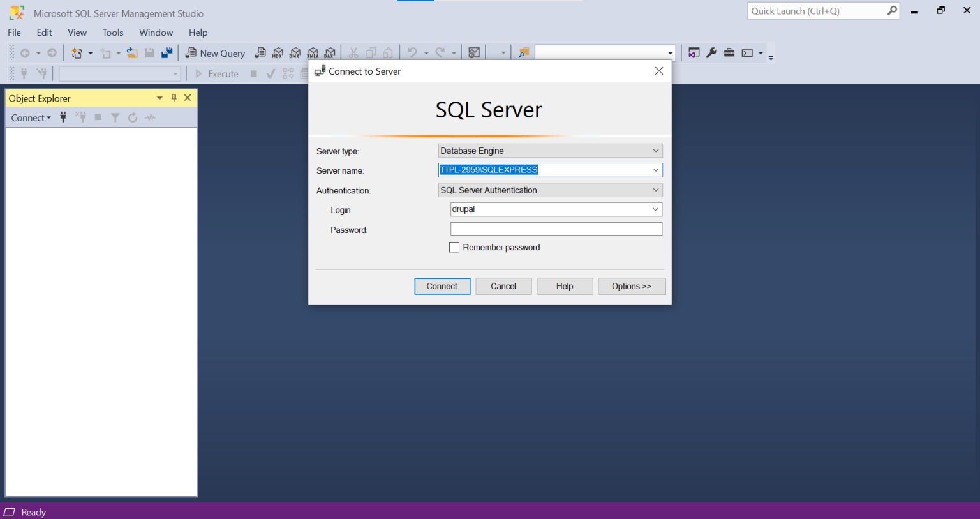Disconnect the server in Object Explorer
The image size is (980, 519).
tap(81, 117)
